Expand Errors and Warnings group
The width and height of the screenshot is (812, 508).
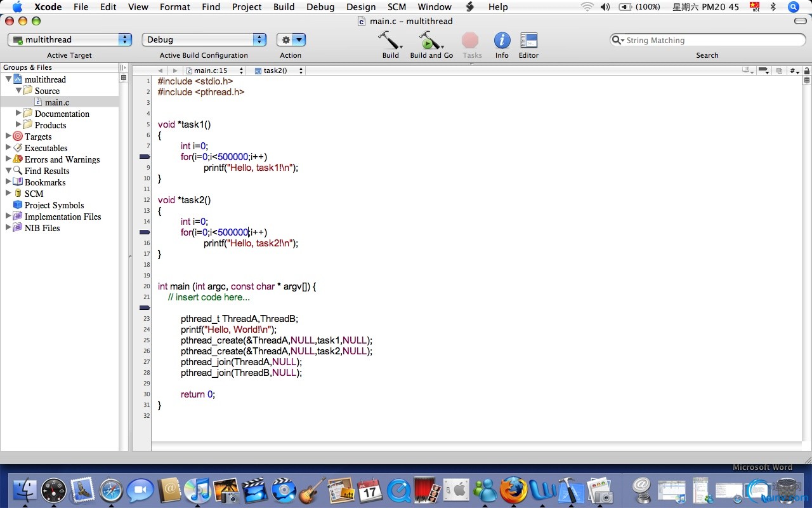[x=8, y=159]
